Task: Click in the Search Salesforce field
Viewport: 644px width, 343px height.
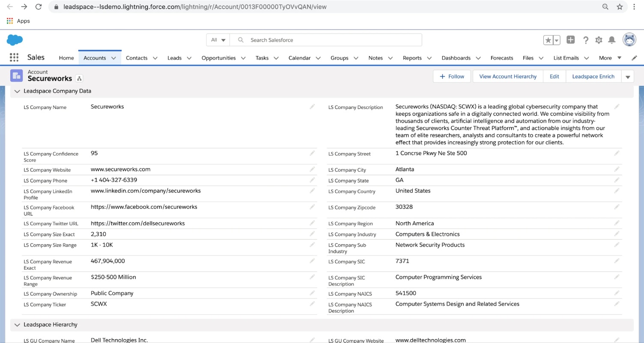Action: (x=325, y=40)
